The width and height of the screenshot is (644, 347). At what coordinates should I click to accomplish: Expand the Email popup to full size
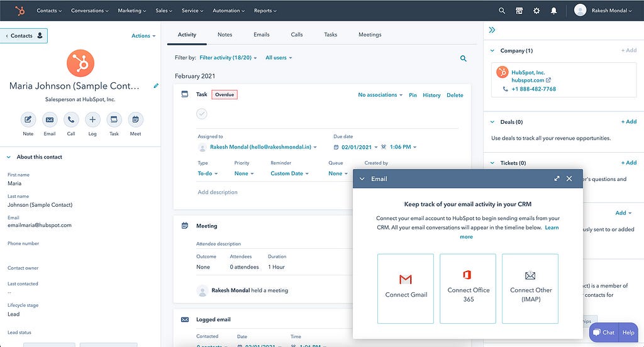(557, 179)
